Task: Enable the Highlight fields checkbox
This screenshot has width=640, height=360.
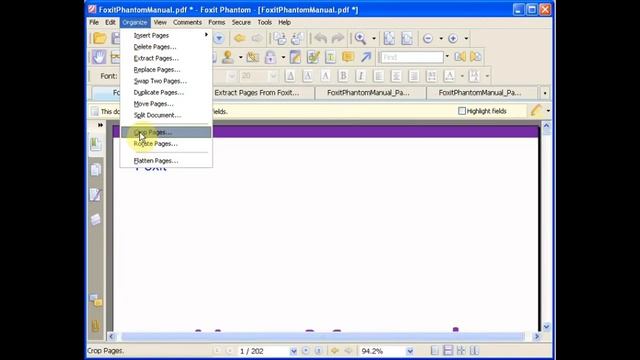Action: pyautogui.click(x=462, y=111)
